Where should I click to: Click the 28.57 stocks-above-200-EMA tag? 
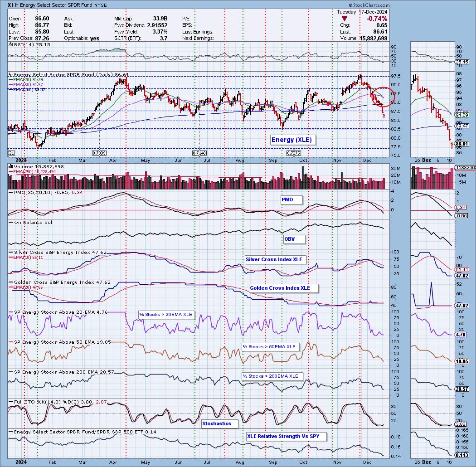tap(462, 389)
